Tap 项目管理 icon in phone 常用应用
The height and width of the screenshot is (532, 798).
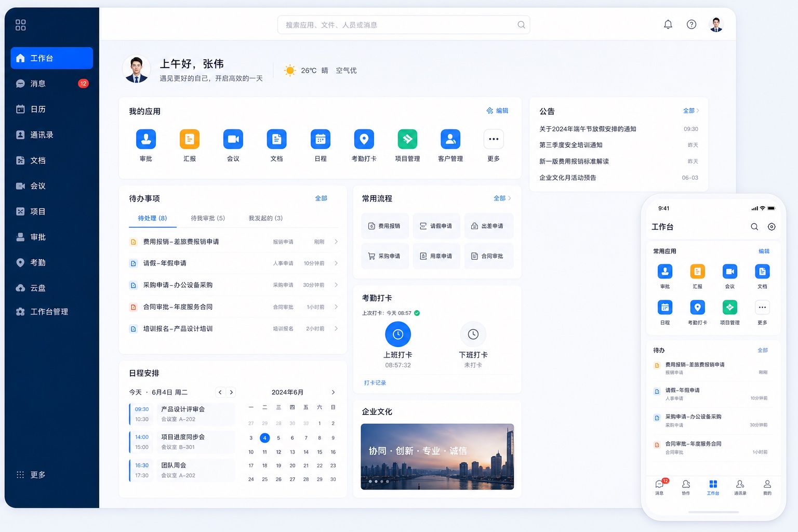[x=730, y=307]
